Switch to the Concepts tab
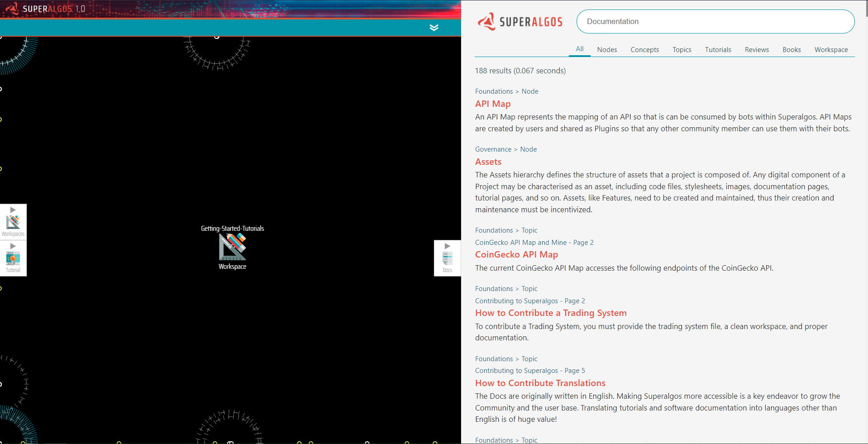The image size is (868, 444). click(x=644, y=50)
